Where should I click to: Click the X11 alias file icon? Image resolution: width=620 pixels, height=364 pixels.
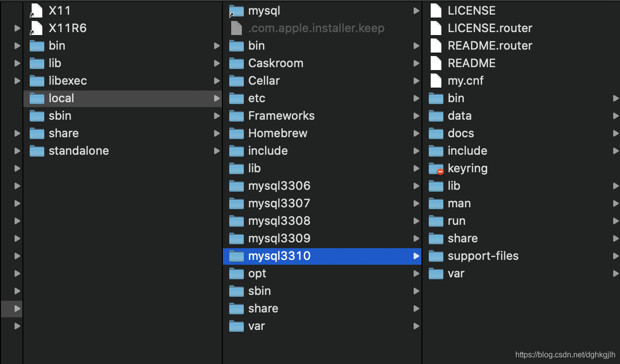coord(37,11)
